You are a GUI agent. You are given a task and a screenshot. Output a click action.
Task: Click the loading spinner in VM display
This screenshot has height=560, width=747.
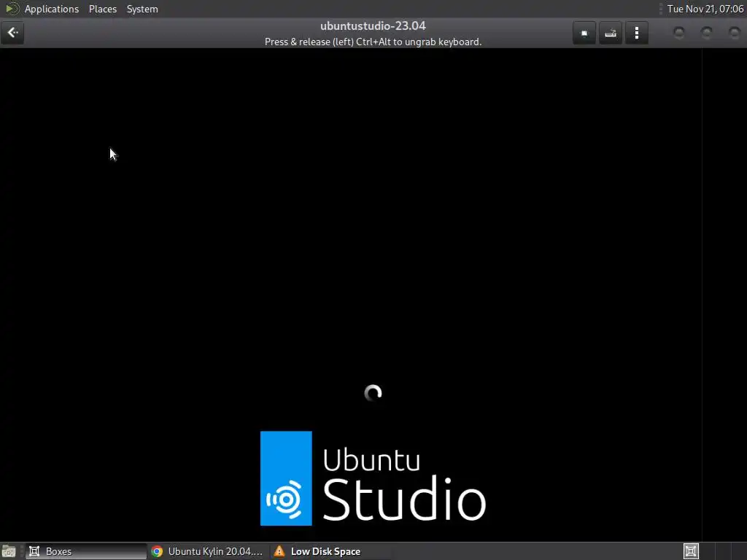(373, 393)
